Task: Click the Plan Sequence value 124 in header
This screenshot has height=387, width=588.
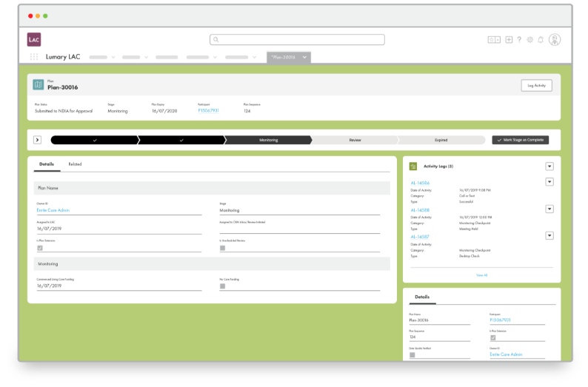Action: pos(247,111)
